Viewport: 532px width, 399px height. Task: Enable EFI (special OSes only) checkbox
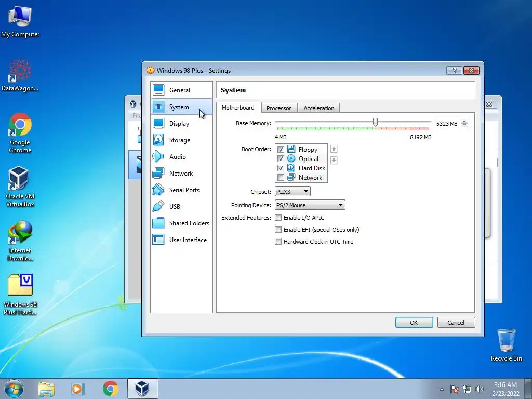[278, 229]
